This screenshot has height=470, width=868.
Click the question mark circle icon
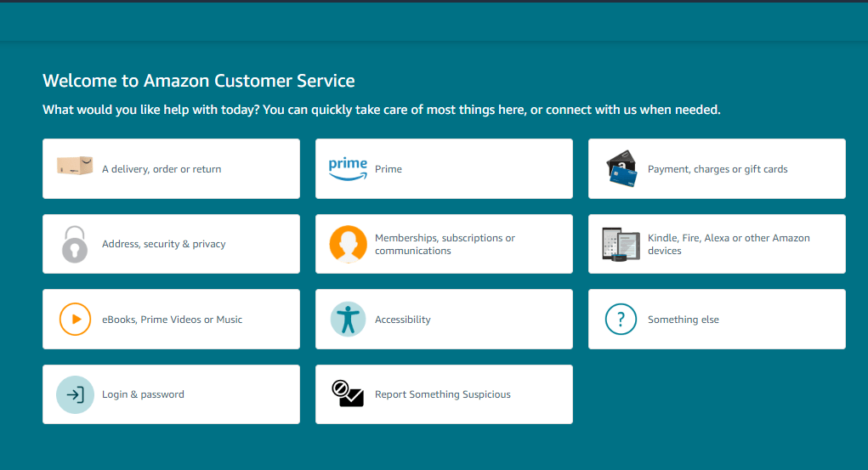(x=621, y=320)
